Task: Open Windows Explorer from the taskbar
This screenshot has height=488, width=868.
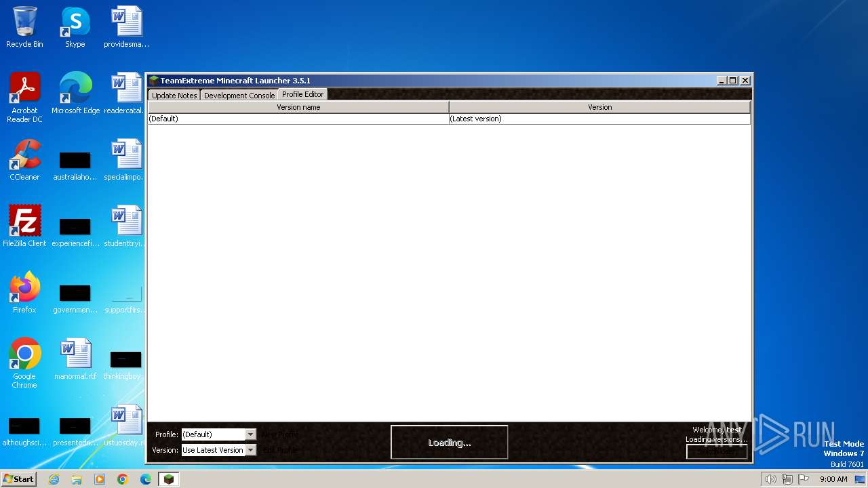Action: tap(77, 479)
